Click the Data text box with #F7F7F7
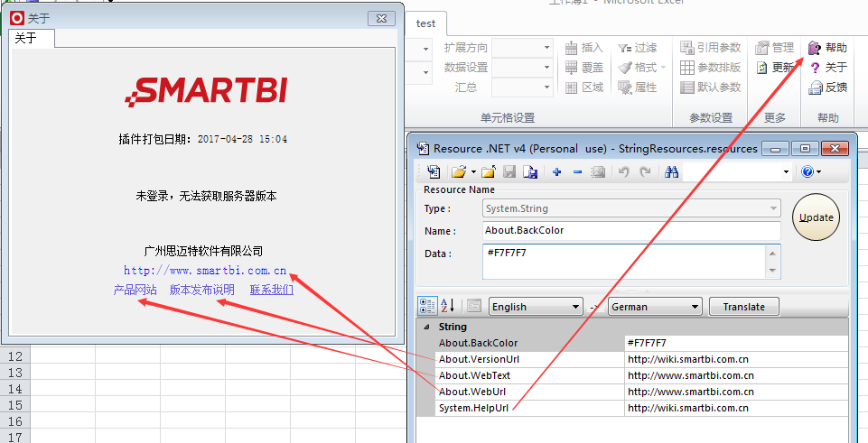 [x=623, y=262]
